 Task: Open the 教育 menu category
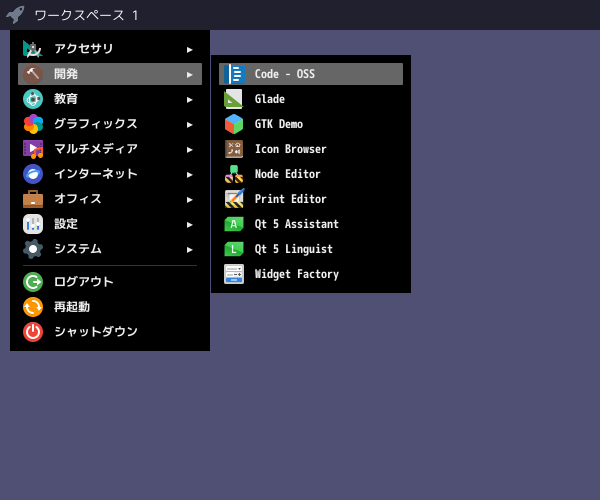click(x=110, y=99)
